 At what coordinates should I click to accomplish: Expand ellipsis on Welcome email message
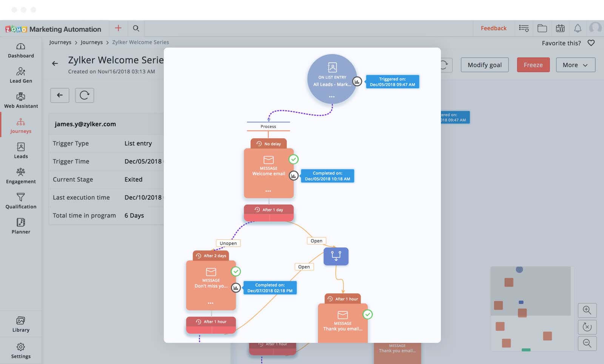pos(268,191)
